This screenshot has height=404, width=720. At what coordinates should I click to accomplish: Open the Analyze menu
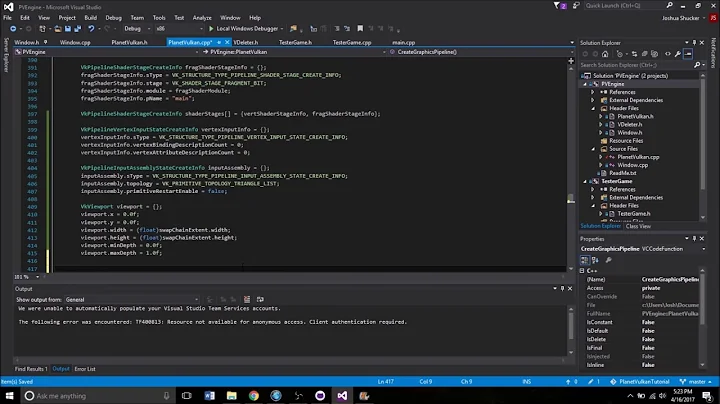202,18
